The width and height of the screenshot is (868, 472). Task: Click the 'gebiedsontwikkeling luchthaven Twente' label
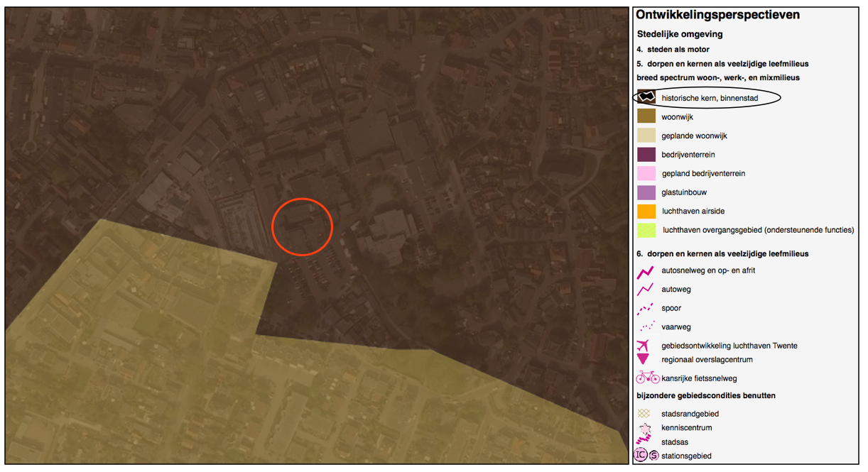coord(729,346)
